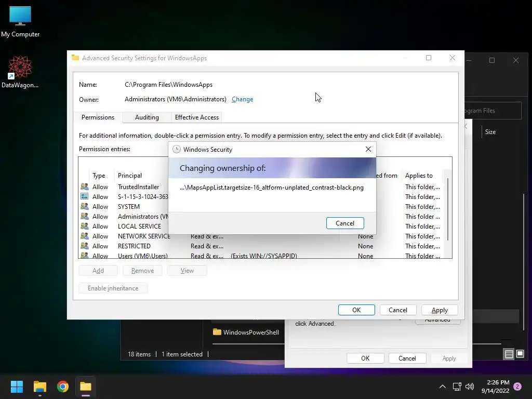Click the TrustedInstaller principal icon
This screenshot has height=399, width=532.
pyautogui.click(x=85, y=187)
